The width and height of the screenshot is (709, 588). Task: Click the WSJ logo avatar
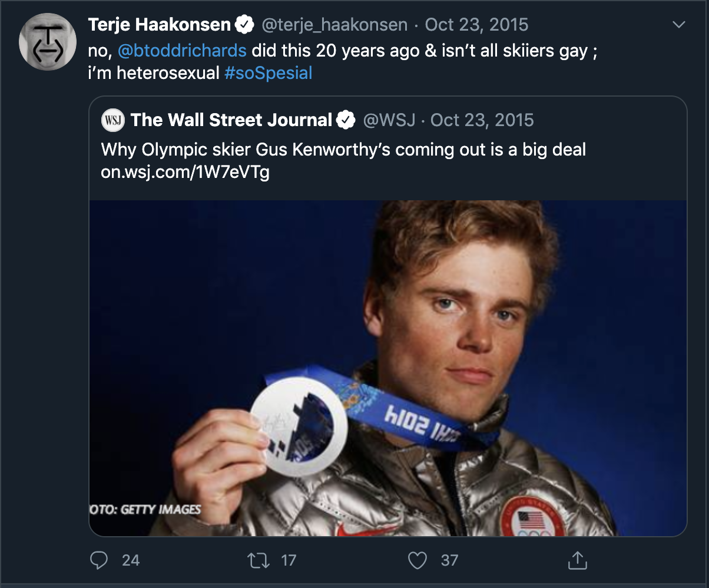(112, 120)
